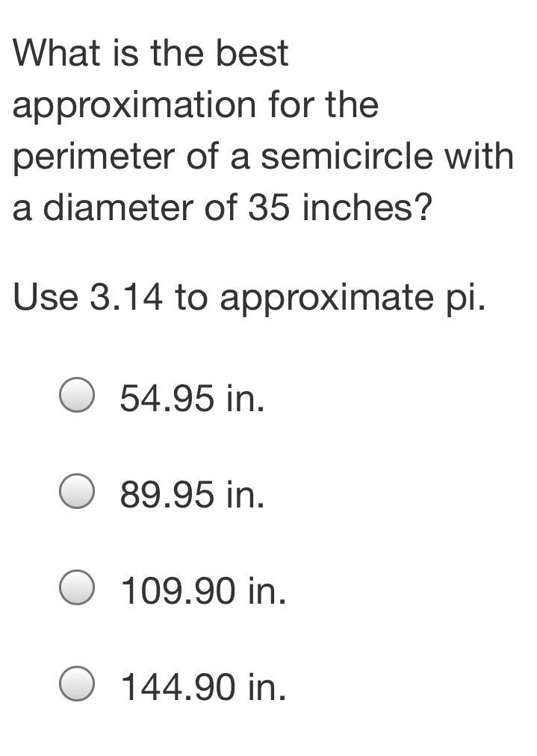Viewport: 537px width, 756px height.
Task: Click the '3.14' value in the hint
Action: [126, 296]
